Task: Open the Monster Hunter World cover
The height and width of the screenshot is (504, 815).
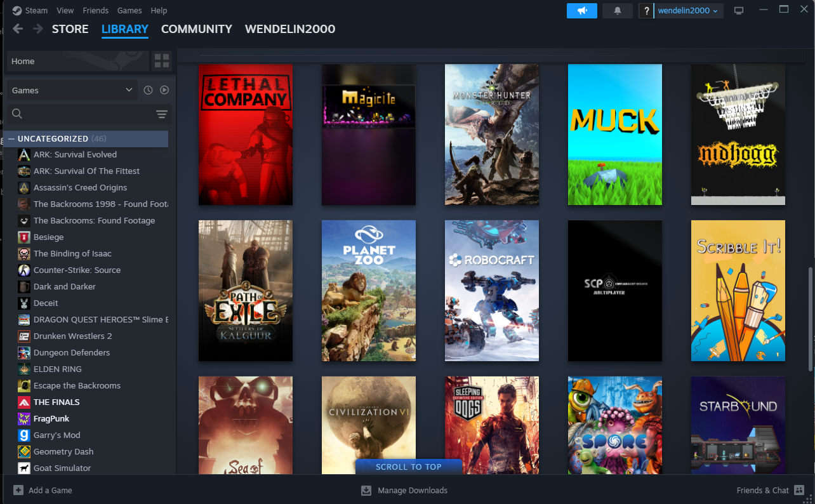Action: click(492, 135)
